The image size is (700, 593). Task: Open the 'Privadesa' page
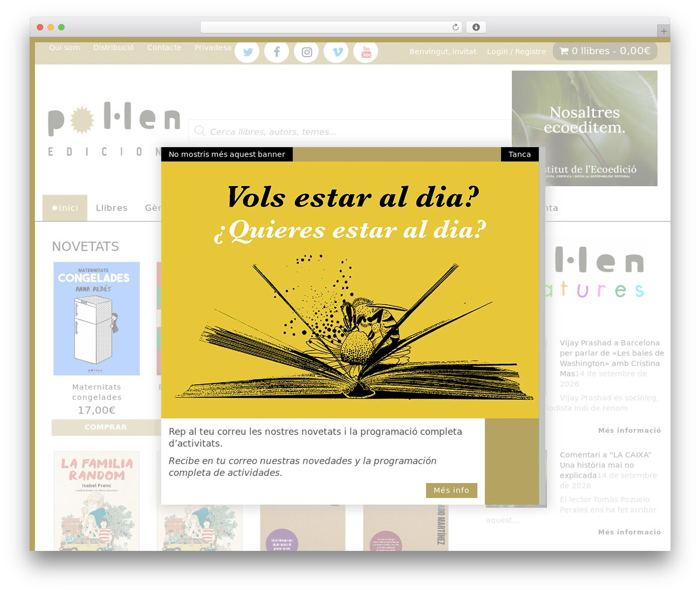[213, 48]
